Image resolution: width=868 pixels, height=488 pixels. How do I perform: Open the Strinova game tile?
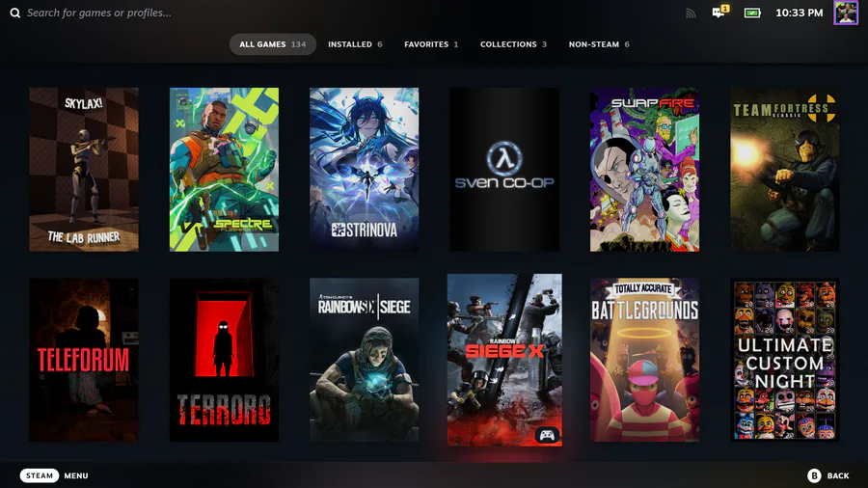pyautogui.click(x=364, y=170)
